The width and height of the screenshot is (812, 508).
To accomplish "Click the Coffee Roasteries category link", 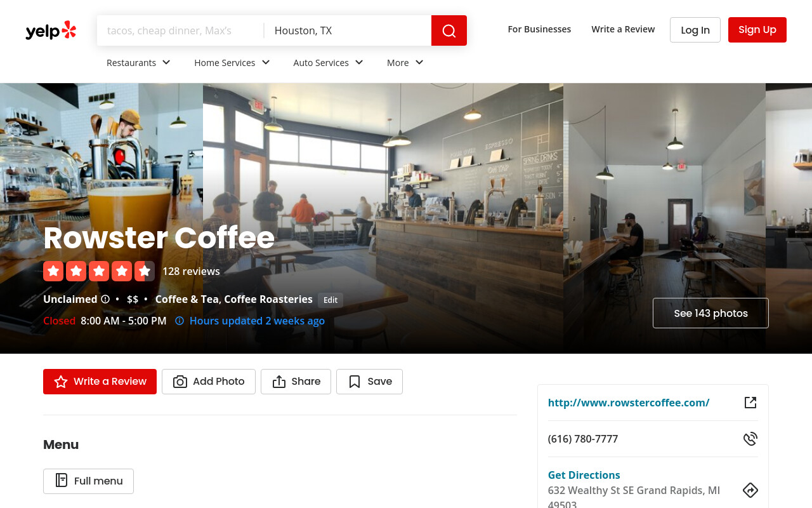I will (x=268, y=299).
